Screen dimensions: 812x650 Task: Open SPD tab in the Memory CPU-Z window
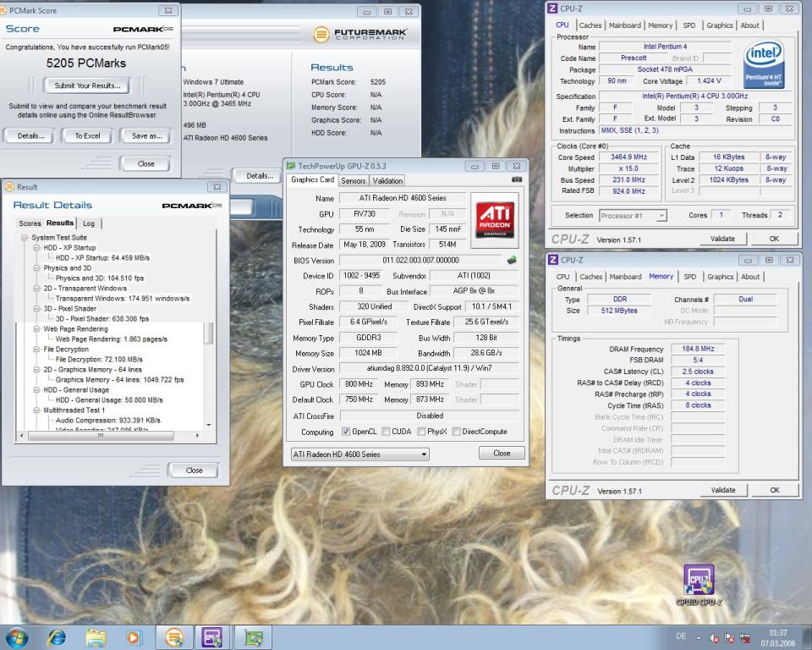click(690, 276)
